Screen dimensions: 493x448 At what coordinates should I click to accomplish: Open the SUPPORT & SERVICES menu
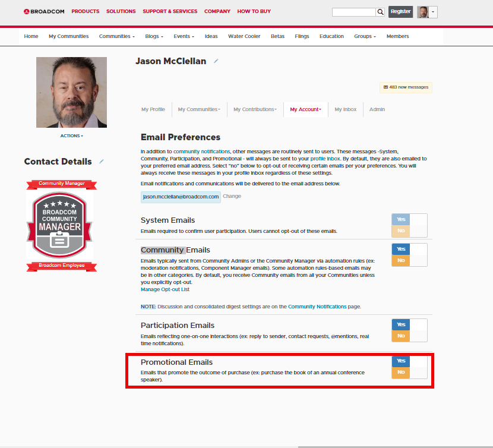coord(170,11)
